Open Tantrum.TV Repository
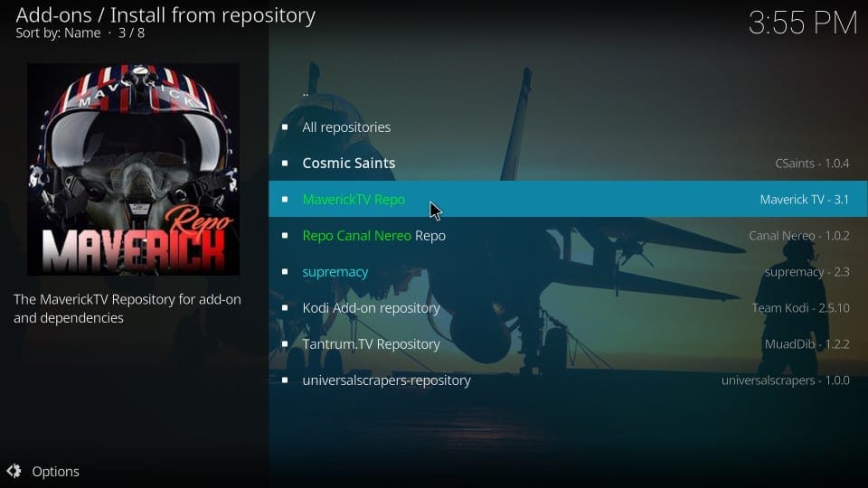 568,343
